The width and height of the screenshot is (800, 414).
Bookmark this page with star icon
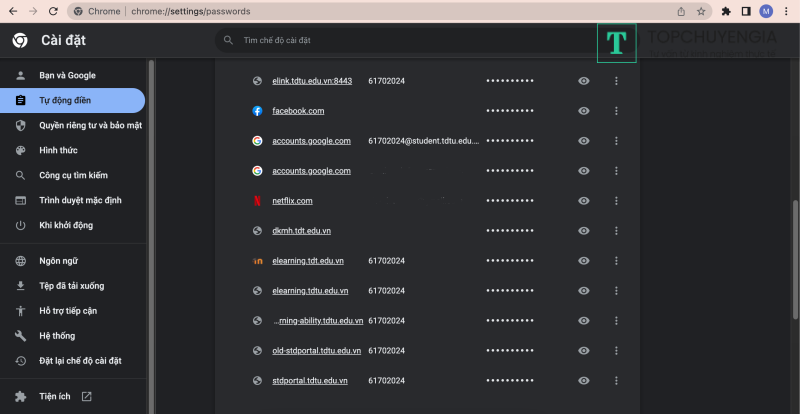701,11
